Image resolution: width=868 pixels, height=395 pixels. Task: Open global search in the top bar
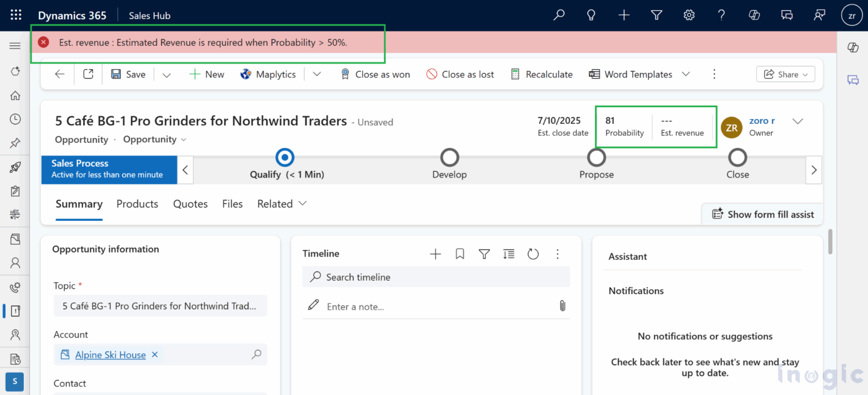click(558, 15)
